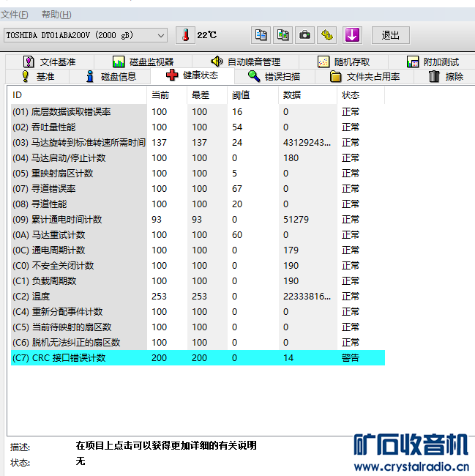
Task: Switch to the 磁盘监视器 tab
Action: click(143, 62)
